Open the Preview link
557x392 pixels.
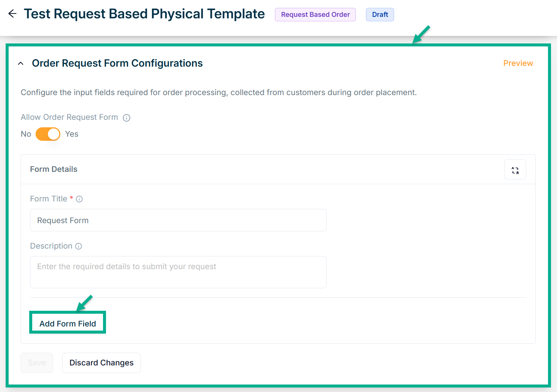coord(518,63)
